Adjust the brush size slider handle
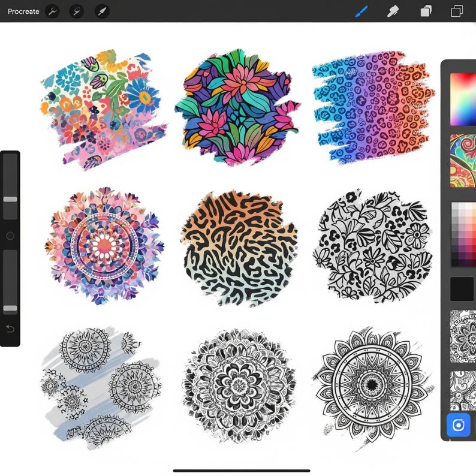This screenshot has width=476, height=476. point(10,199)
